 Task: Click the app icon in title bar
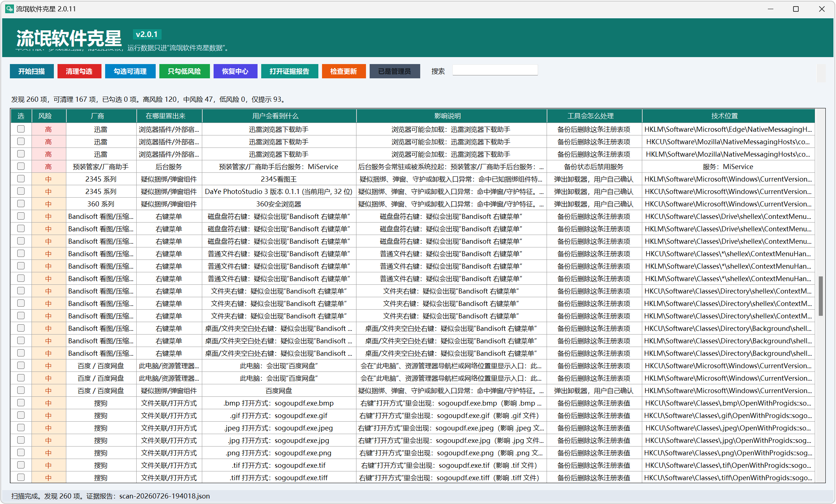pyautogui.click(x=9, y=9)
